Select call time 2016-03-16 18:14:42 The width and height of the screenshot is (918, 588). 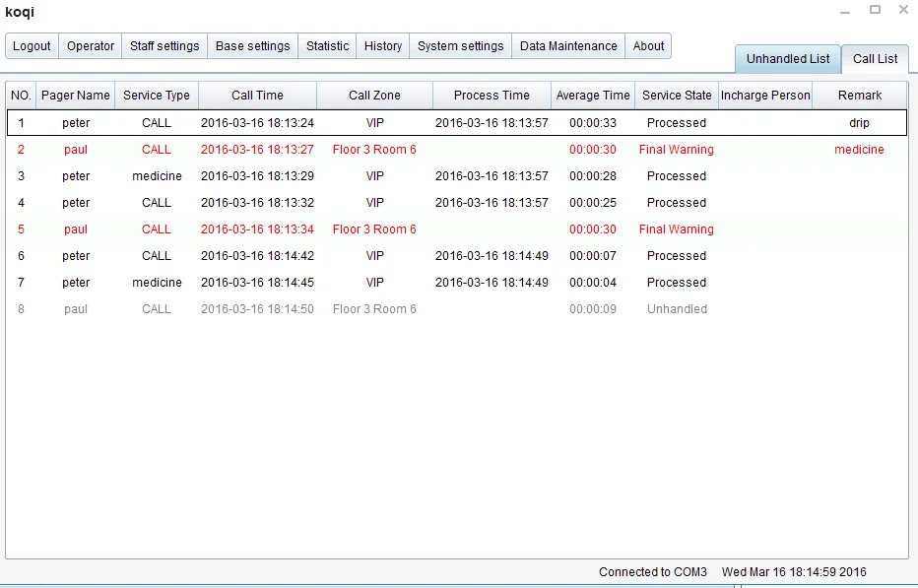pos(258,256)
